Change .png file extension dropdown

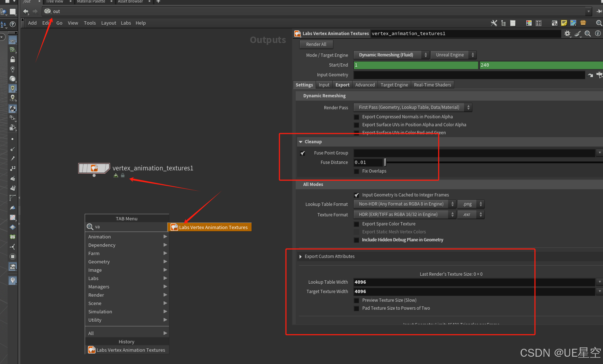click(x=471, y=204)
